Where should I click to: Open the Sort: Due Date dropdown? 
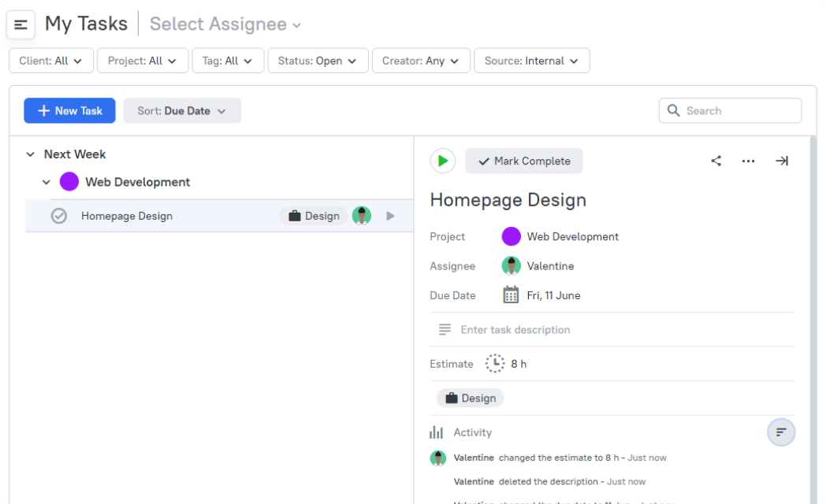point(182,110)
